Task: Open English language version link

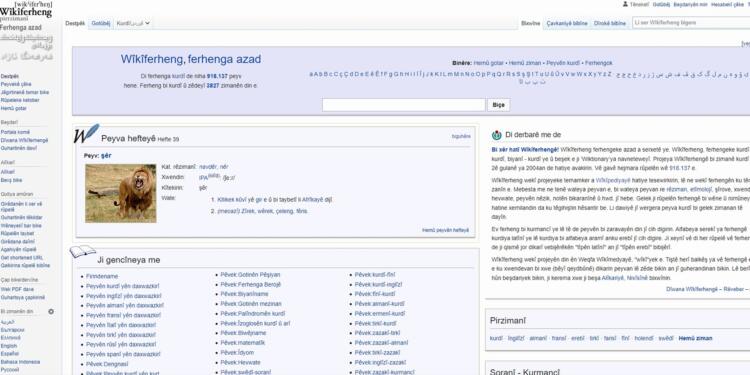Action: [9, 346]
